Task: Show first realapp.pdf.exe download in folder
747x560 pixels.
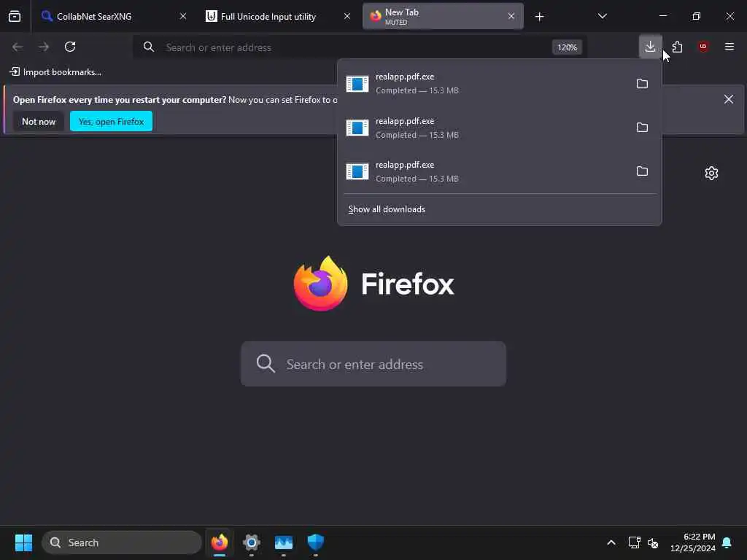Action: click(642, 84)
